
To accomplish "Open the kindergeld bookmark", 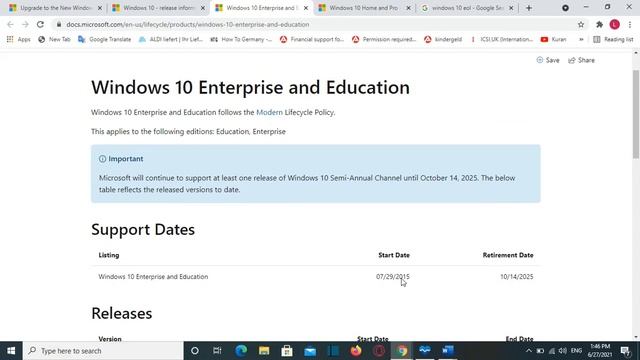I will (x=443, y=39).
